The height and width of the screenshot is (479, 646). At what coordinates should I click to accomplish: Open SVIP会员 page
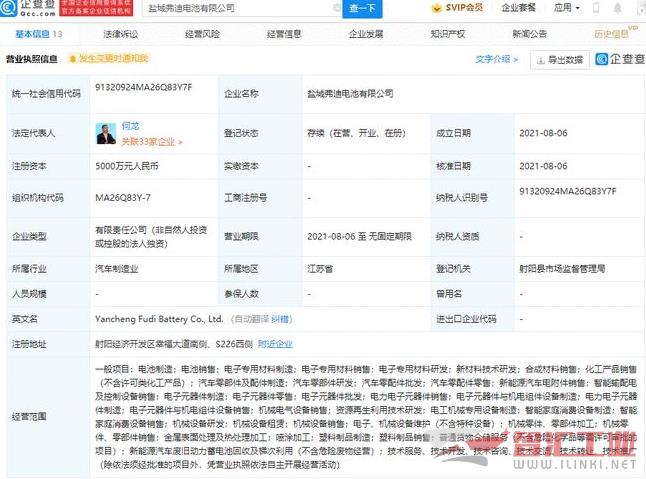pyautogui.click(x=464, y=8)
